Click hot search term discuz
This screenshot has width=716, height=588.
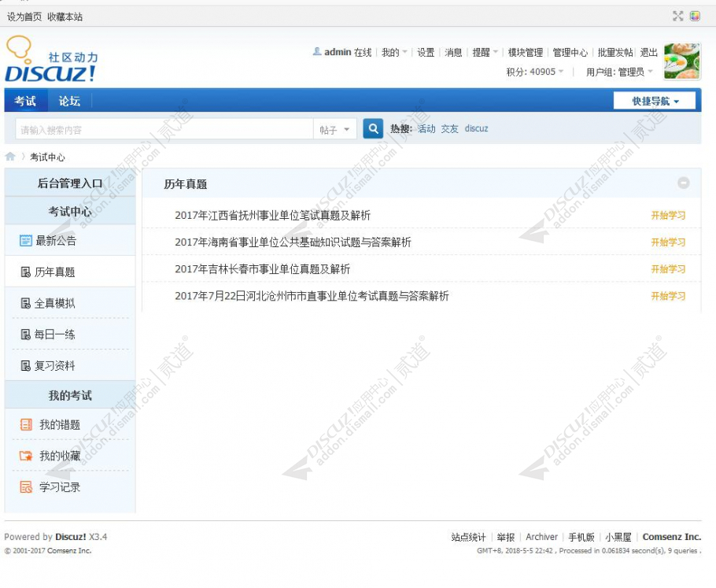[x=476, y=128]
